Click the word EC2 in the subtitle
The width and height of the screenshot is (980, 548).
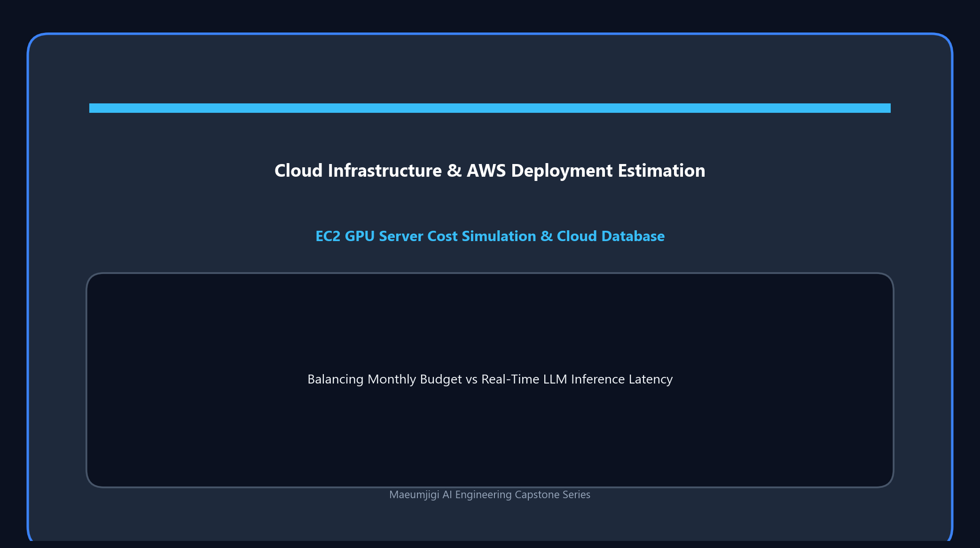328,236
